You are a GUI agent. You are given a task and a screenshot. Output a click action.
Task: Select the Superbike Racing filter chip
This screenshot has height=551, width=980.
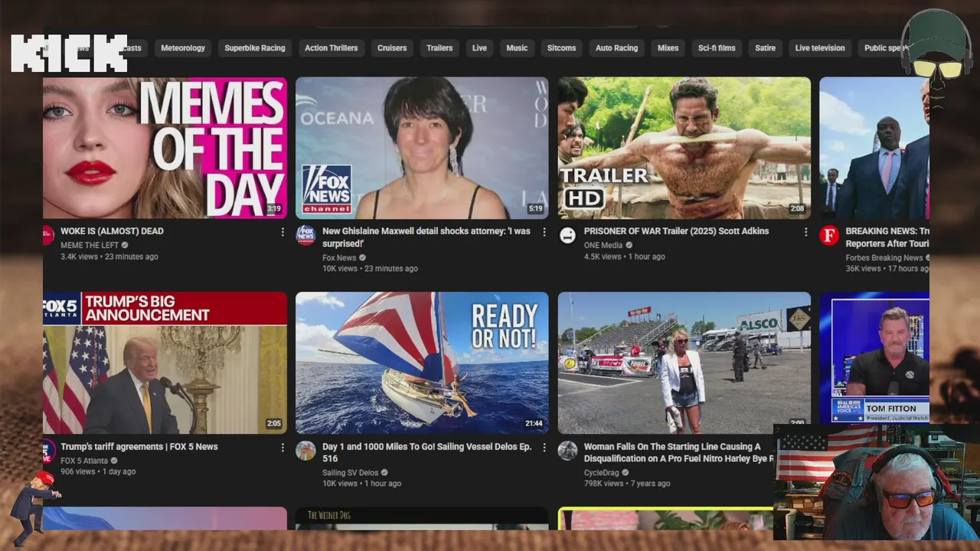(255, 48)
